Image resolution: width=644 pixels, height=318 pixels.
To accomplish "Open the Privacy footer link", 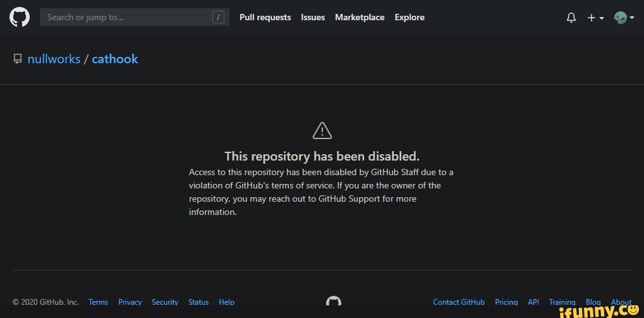I will point(130,302).
